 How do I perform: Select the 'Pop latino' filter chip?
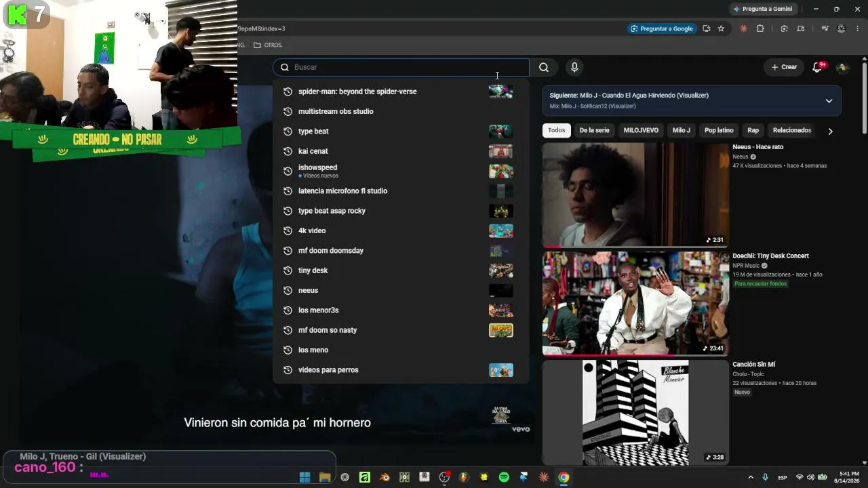click(x=719, y=130)
